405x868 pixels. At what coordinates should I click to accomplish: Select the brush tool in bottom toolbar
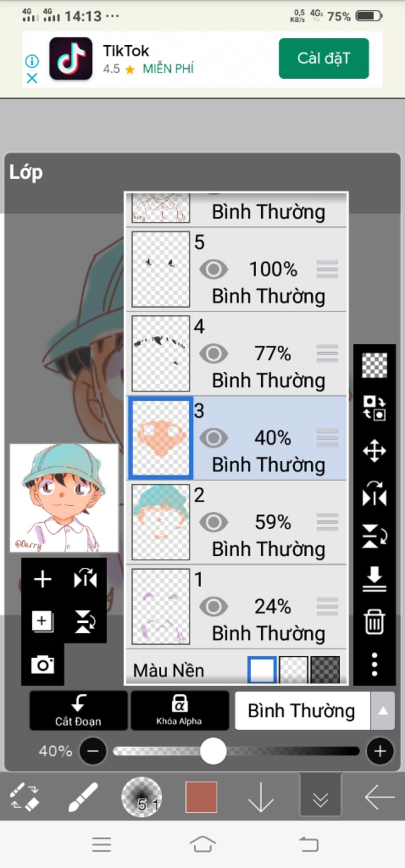(x=83, y=797)
